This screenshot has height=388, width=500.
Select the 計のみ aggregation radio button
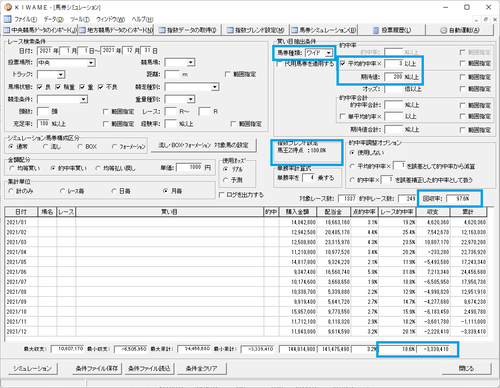tap(11, 191)
